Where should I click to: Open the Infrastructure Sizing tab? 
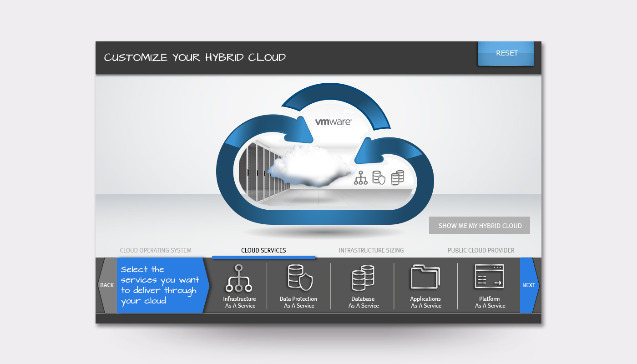click(x=371, y=250)
